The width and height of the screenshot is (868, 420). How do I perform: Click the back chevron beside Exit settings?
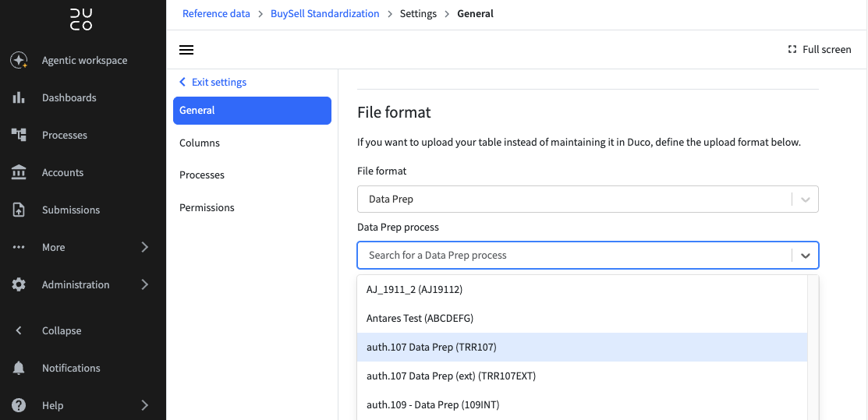coord(182,82)
